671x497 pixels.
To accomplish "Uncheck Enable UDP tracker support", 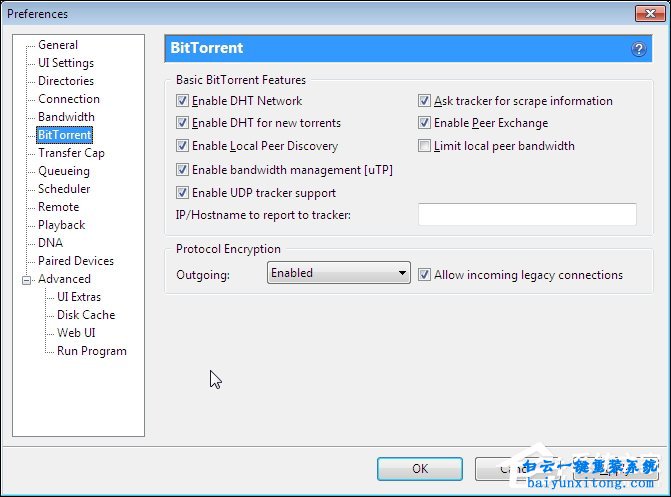I will 182,193.
